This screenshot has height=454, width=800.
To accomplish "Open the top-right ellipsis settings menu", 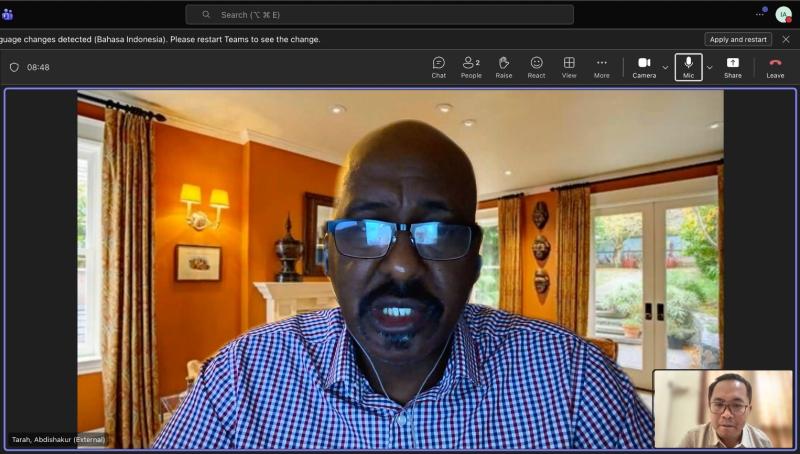I will click(x=760, y=14).
